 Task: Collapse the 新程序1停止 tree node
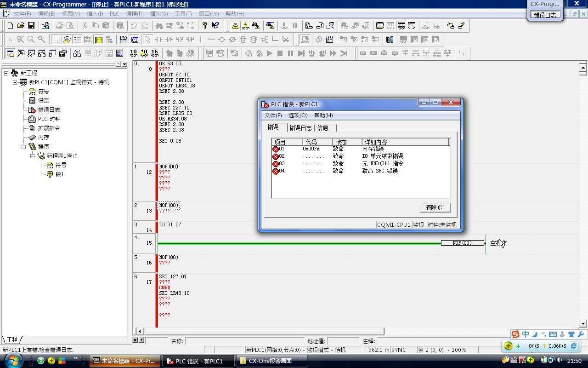point(33,156)
